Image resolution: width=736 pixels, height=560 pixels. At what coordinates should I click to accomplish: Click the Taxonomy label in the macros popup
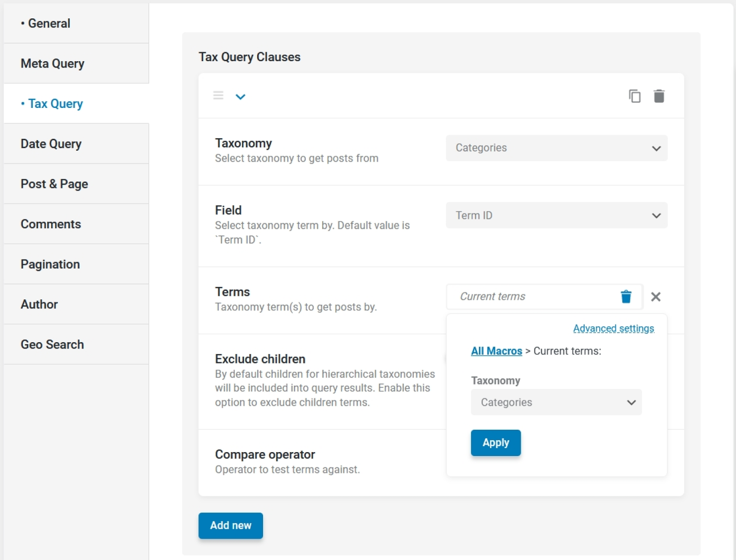tap(496, 380)
